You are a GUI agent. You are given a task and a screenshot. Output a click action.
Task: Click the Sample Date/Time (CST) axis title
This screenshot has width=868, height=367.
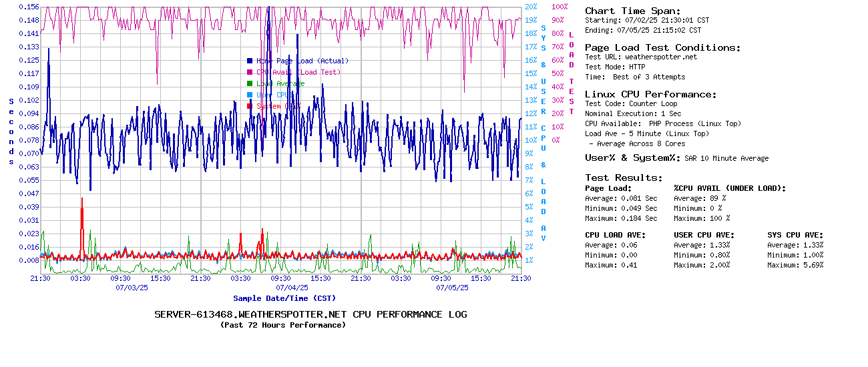(x=284, y=298)
